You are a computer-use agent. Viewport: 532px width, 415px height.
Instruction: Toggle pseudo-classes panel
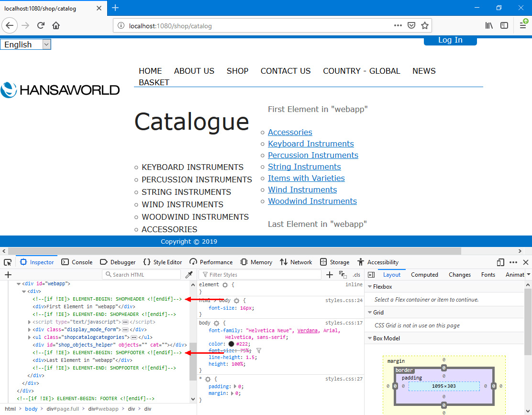343,275
